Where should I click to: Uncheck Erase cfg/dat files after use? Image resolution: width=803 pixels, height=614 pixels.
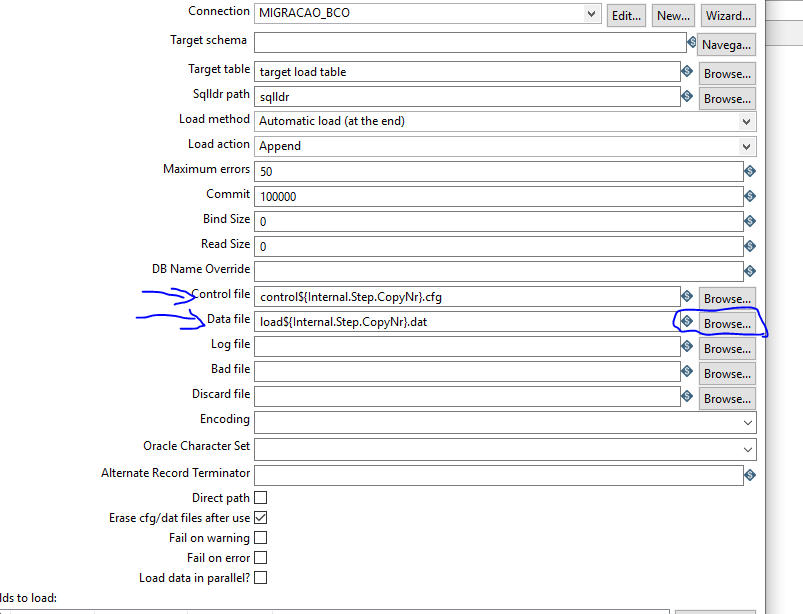tap(258, 517)
